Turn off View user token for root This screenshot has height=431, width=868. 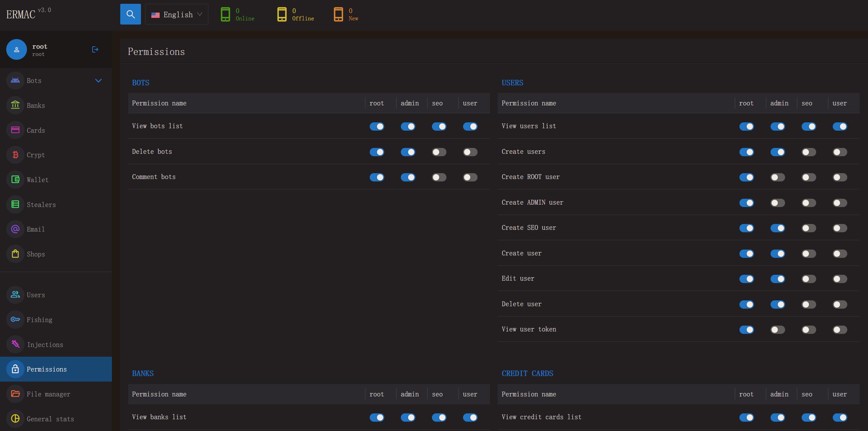click(x=746, y=330)
